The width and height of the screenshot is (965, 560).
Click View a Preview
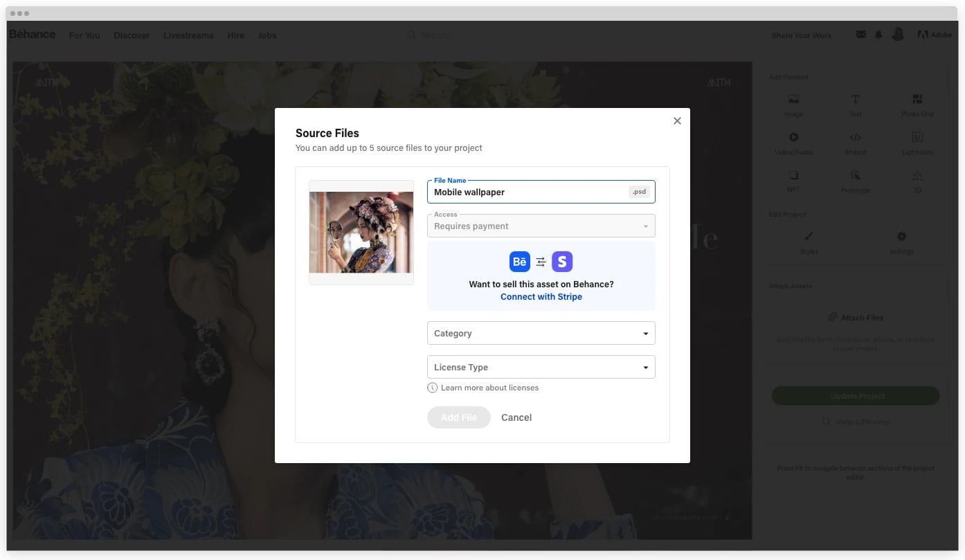856,422
